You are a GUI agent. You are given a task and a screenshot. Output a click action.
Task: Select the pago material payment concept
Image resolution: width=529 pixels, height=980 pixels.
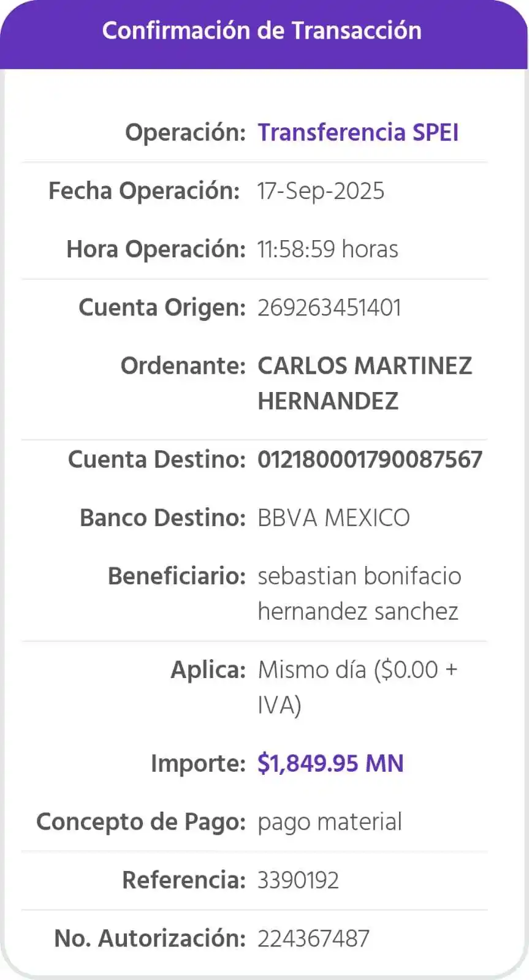click(330, 822)
